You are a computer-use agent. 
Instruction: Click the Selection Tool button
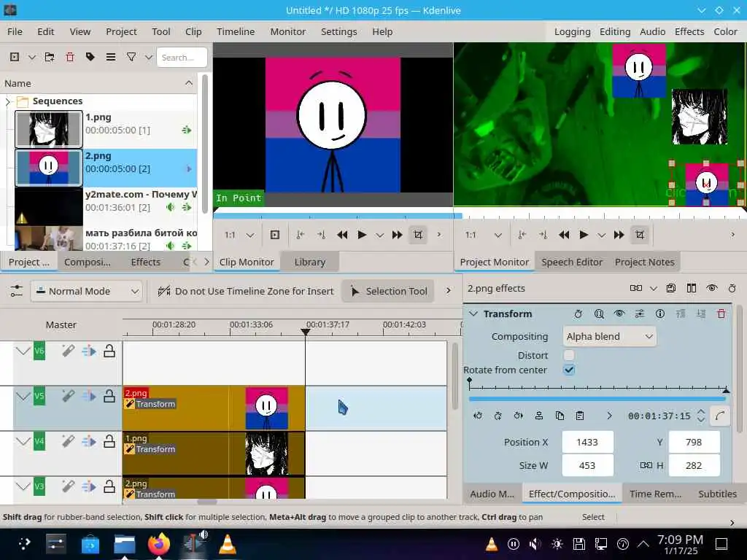click(389, 291)
